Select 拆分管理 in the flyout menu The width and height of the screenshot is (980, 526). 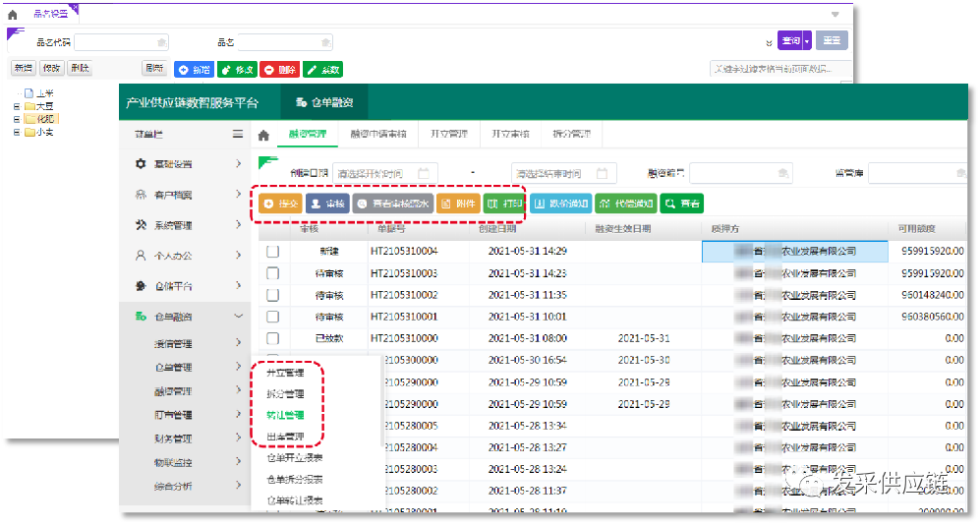285,394
